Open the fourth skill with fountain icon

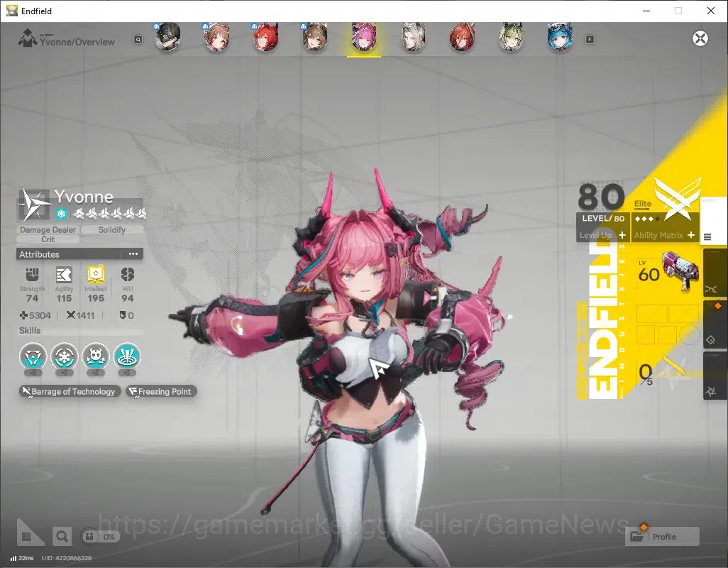pyautogui.click(x=127, y=356)
